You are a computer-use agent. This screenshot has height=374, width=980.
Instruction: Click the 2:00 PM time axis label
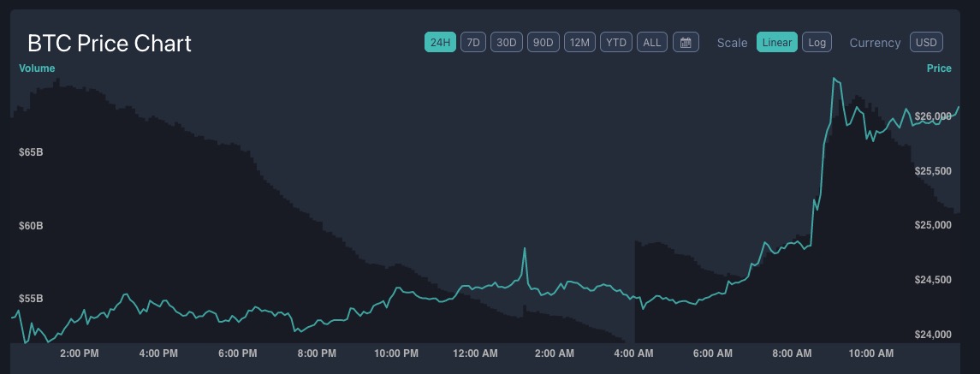click(80, 353)
